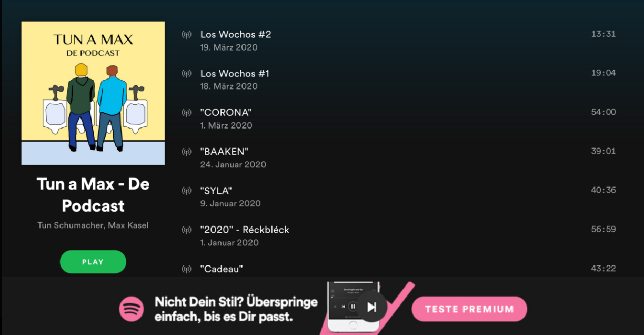This screenshot has height=335, width=644.
Task: Open the Tun a Max podcast cover art
Action: (93, 93)
